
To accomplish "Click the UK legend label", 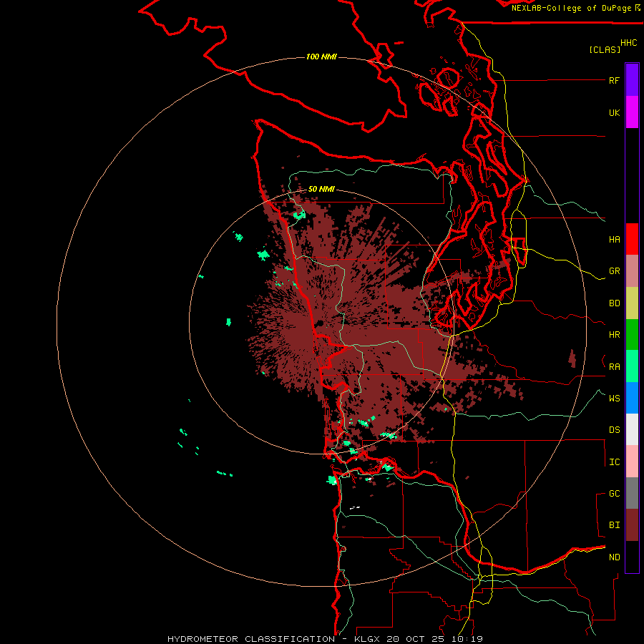I will (x=614, y=112).
